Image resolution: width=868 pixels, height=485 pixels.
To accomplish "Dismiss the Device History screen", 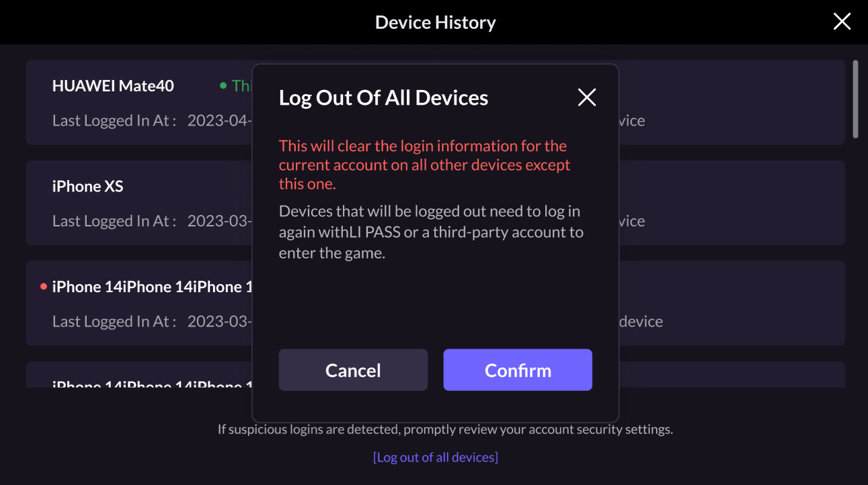I will coord(842,21).
